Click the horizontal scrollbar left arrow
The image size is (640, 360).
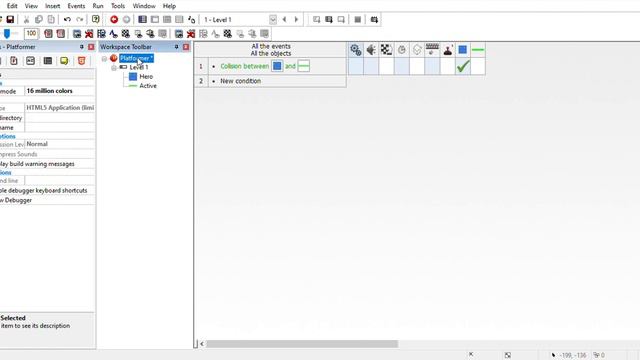coord(202,344)
